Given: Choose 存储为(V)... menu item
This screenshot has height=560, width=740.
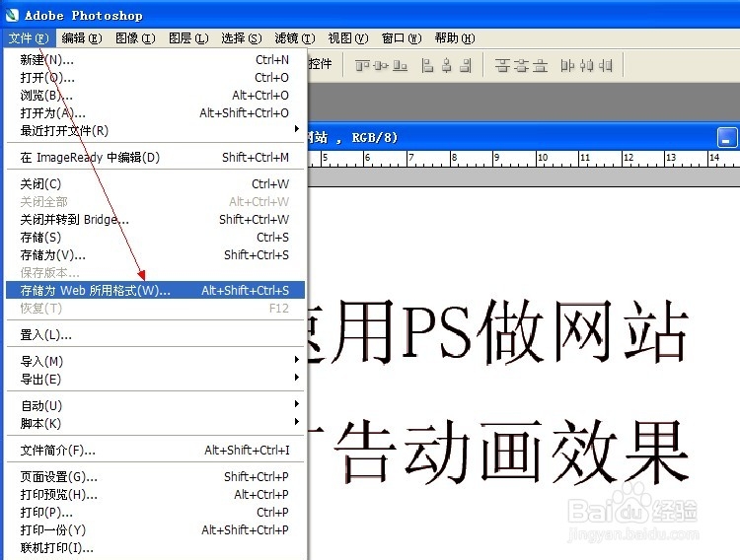Looking at the screenshot, I should click(x=155, y=255).
